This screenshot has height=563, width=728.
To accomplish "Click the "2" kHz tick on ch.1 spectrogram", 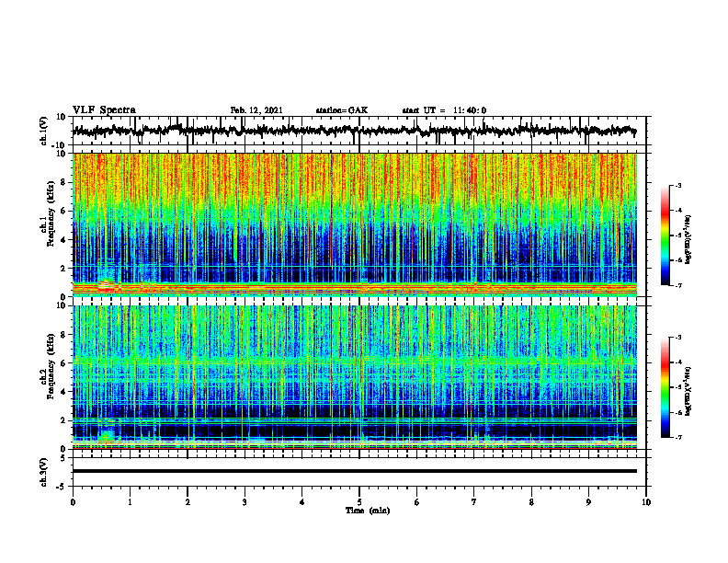I will coord(63,268).
